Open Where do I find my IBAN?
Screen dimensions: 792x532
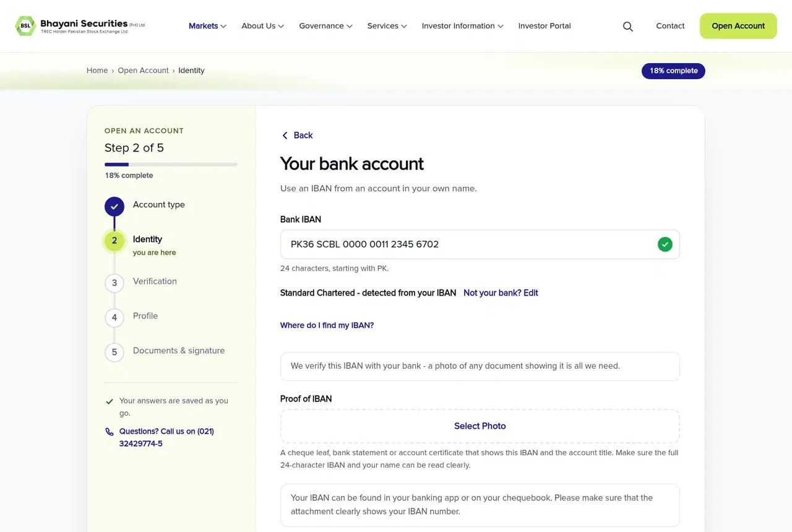327,325
